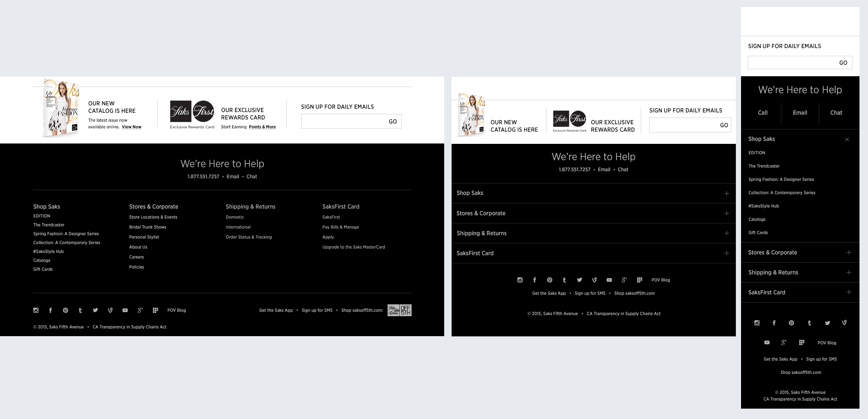
Task: Click the OFF 5TH logo in desktop footer
Action: pyautogui.click(x=399, y=310)
